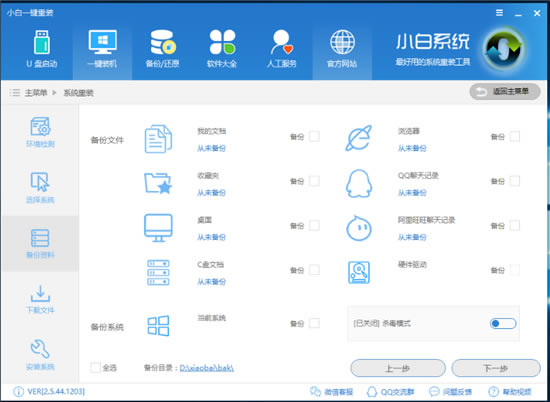Click 返回主菜单 button
The height and width of the screenshot is (402, 550).
pos(505,92)
